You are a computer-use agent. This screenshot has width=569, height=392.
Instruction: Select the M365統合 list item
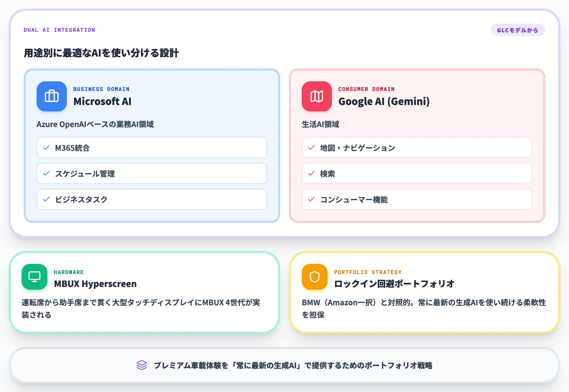click(152, 148)
